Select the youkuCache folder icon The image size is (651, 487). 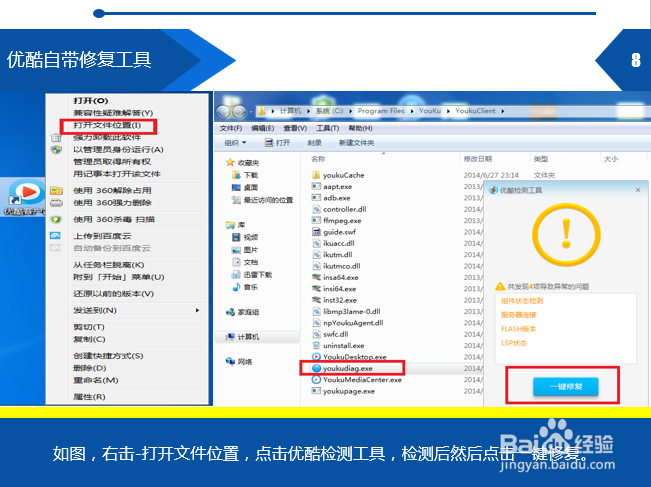click(316, 175)
